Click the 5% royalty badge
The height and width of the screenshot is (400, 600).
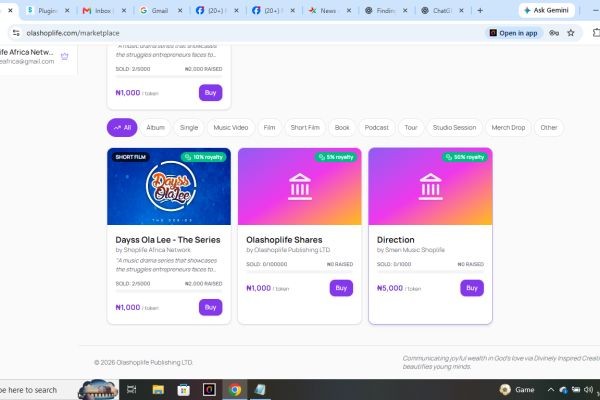pyautogui.click(x=336, y=157)
